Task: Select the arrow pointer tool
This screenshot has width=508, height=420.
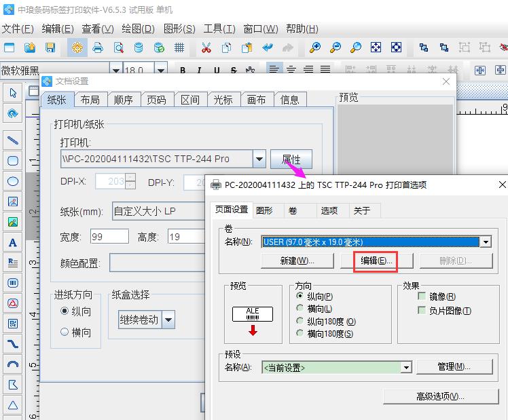Action: [x=13, y=93]
